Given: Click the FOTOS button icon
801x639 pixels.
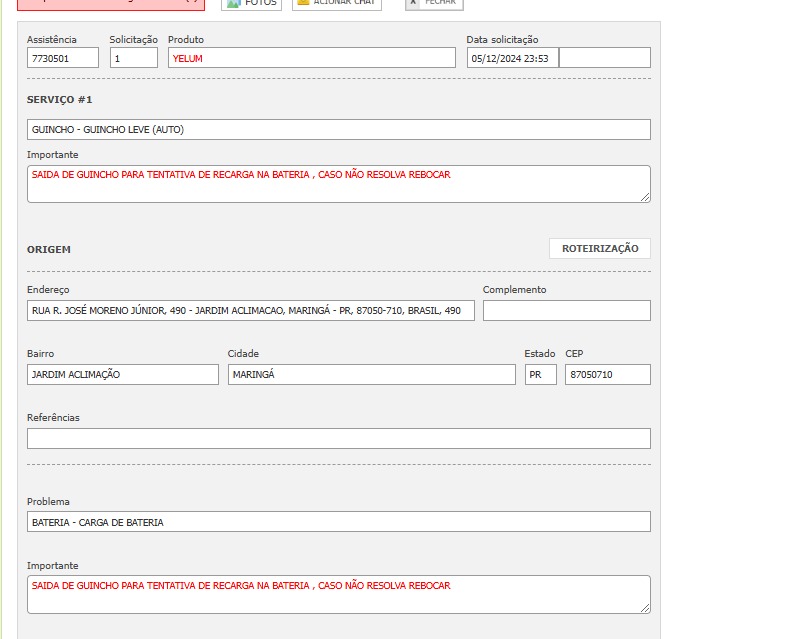Looking at the screenshot, I should pyautogui.click(x=234, y=3).
